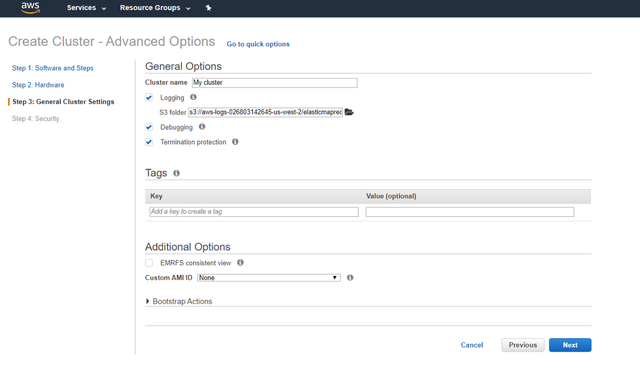Open the Logging info icon
The height and width of the screenshot is (380, 640).
click(x=193, y=97)
